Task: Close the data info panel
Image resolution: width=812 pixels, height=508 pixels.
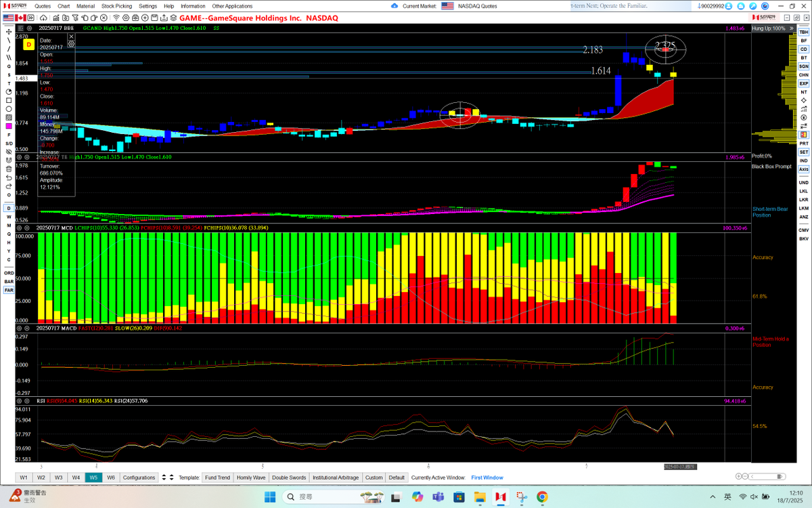Action: (71, 37)
